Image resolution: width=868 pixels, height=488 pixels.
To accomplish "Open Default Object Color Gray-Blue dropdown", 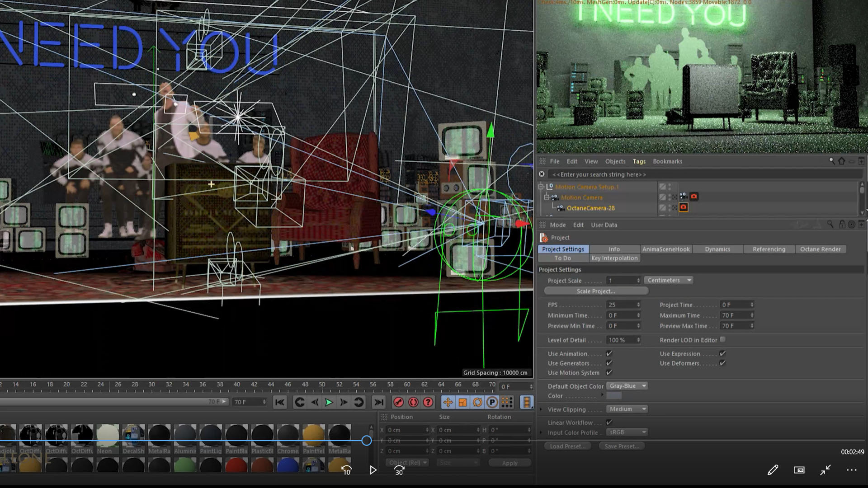I will click(x=627, y=386).
